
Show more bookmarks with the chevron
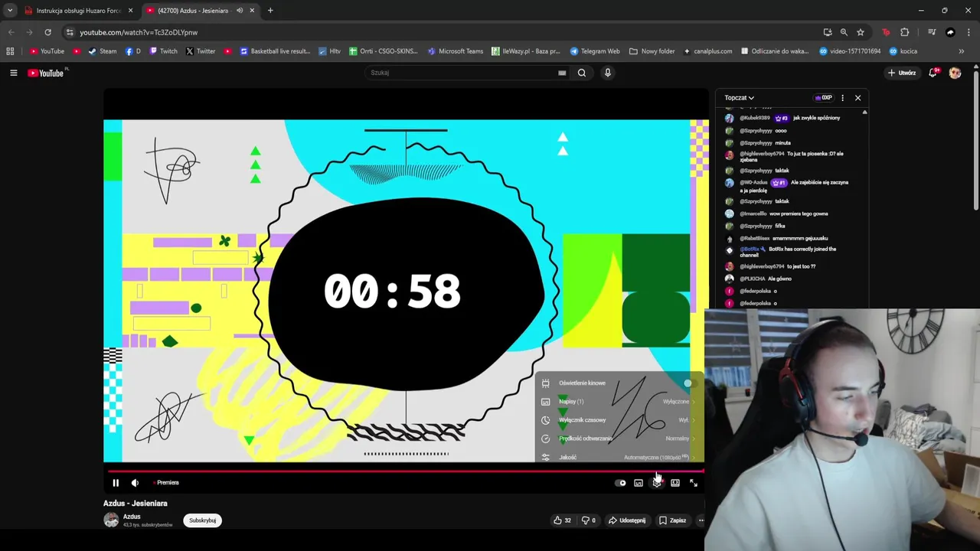[961, 51]
